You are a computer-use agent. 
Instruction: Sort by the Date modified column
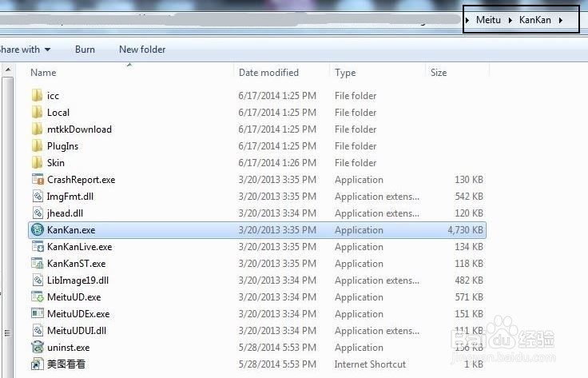coord(268,73)
